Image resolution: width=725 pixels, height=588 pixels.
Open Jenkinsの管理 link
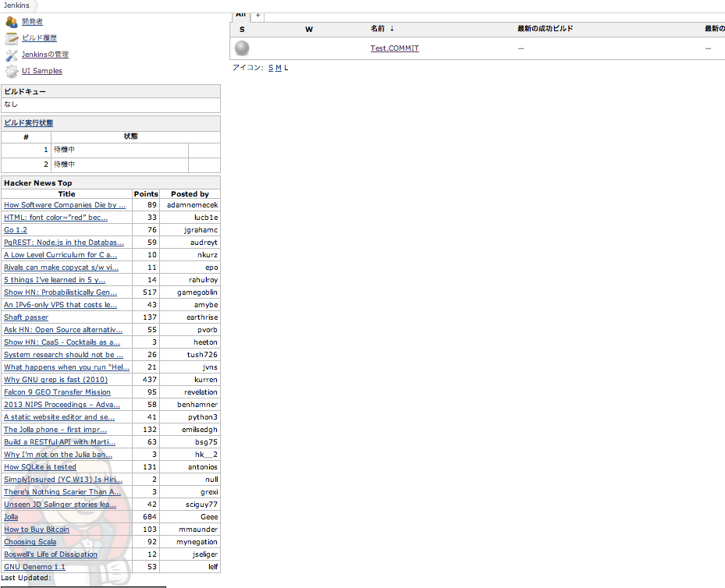point(44,54)
